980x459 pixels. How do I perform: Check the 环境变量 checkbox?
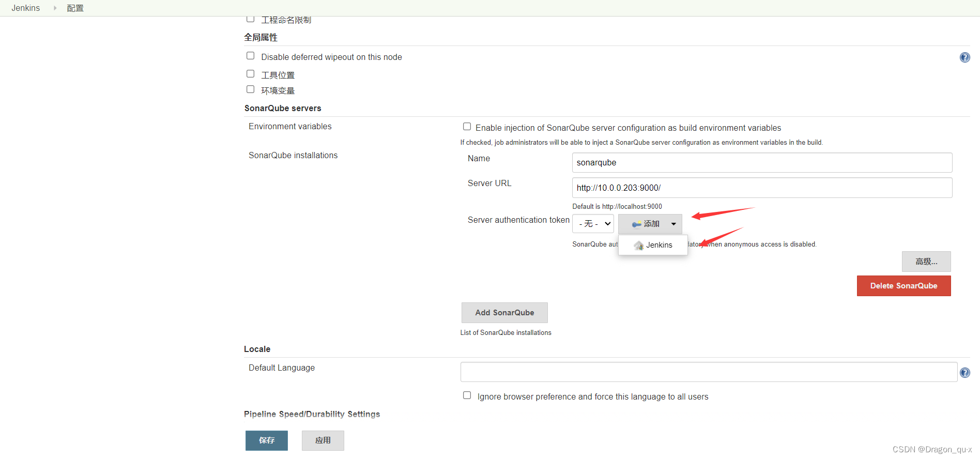point(251,89)
